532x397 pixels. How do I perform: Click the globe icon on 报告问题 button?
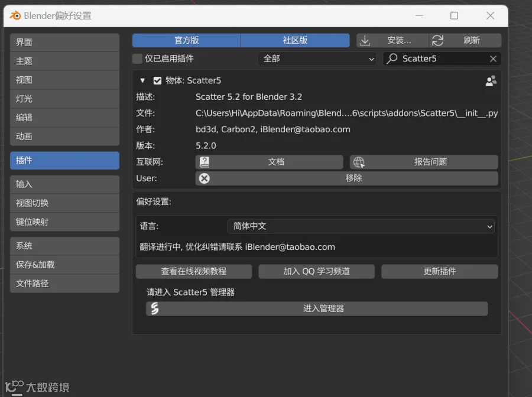(x=359, y=162)
